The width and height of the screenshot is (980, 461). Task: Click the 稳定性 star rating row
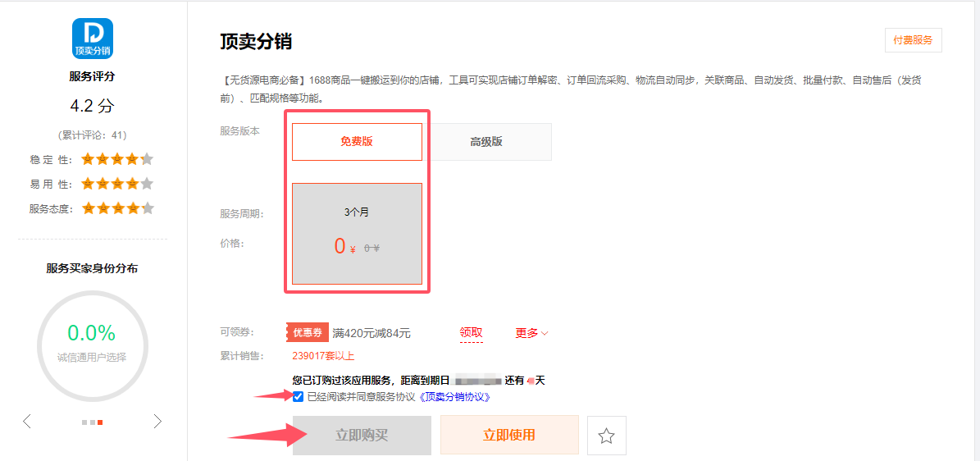[x=117, y=159]
